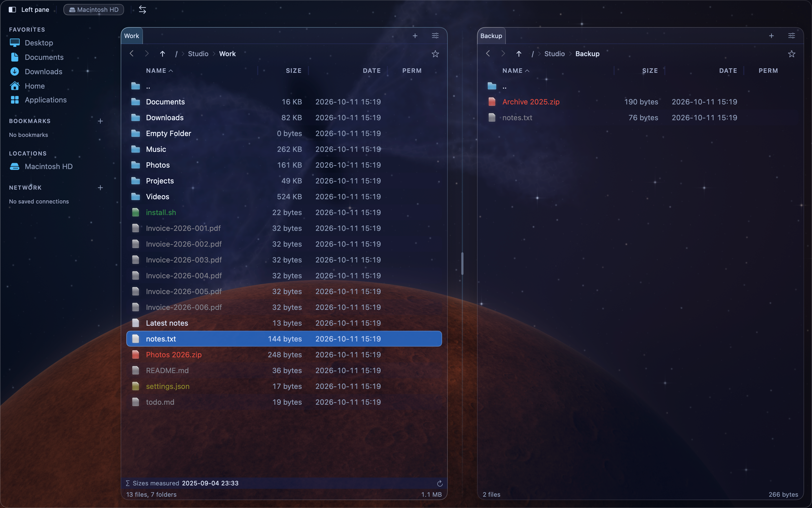Select Invoice-2026-003.pdf
The height and width of the screenshot is (508, 812).
284,260
